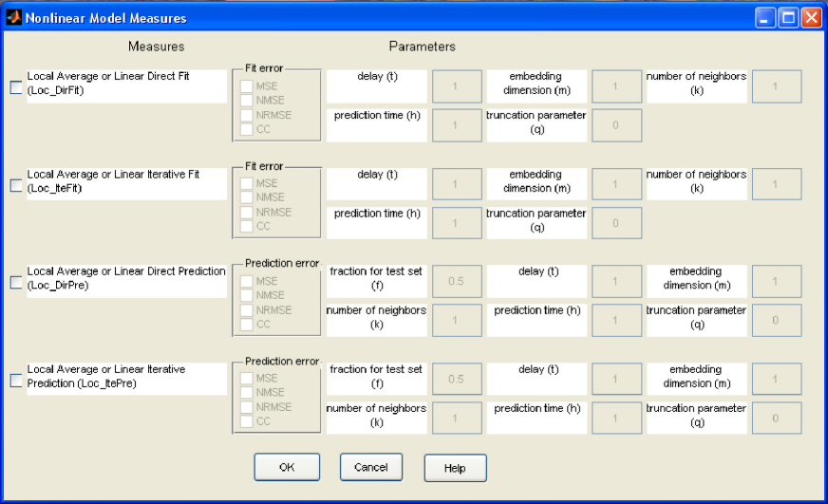Minimize the Nonlinear Model Measures window
828x504 pixels.
pos(764,18)
